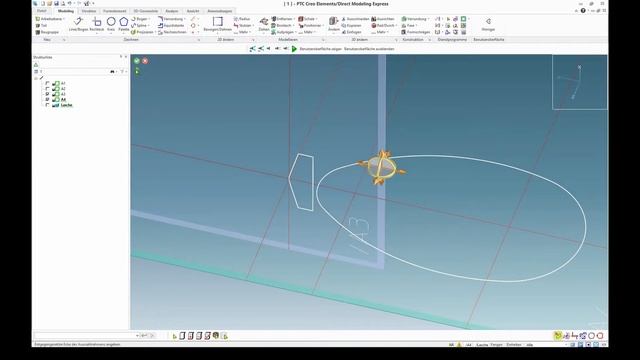Click the Aufprägen tool

click(x=283, y=32)
